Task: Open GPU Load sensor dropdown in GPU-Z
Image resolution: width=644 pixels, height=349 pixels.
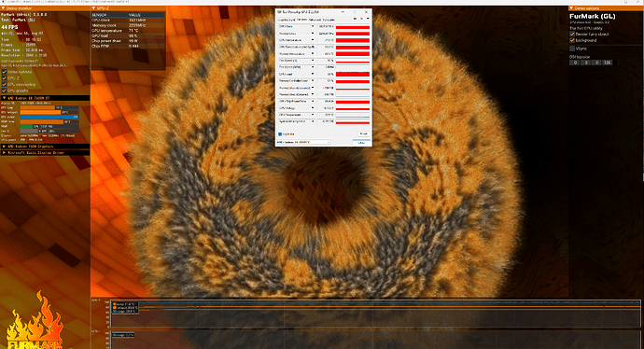Action: tap(313, 74)
